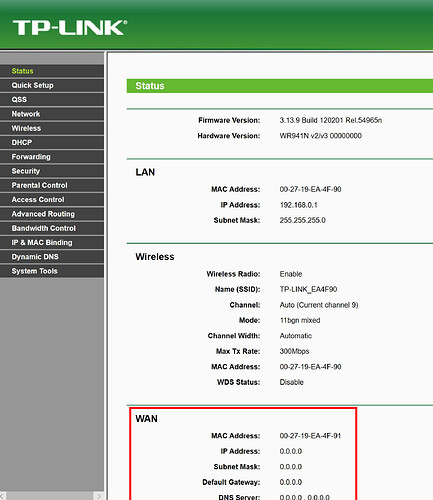Click the LAN IP address 192.168.0.1
This screenshot has width=433, height=500.
[299, 205]
